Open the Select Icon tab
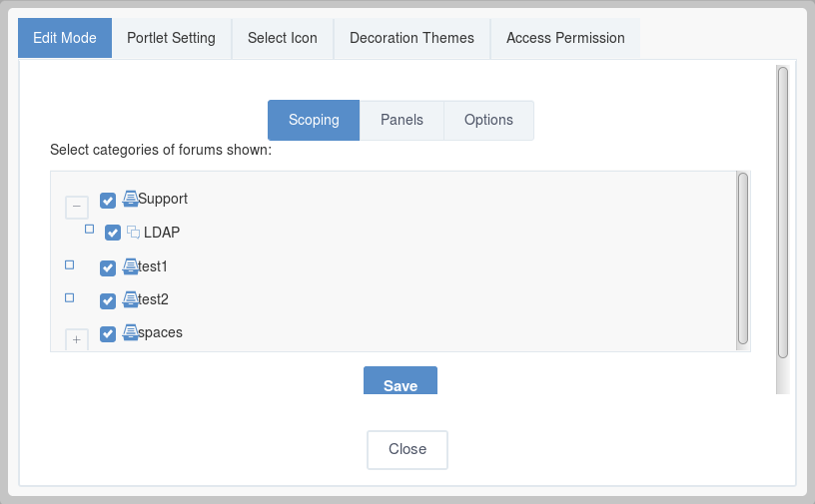Screen dimensions: 815x504 [283, 38]
